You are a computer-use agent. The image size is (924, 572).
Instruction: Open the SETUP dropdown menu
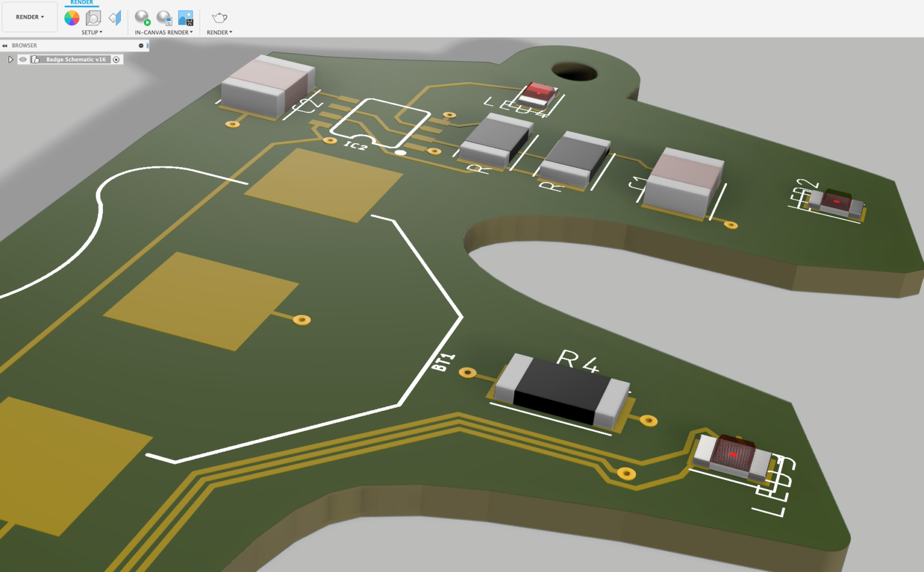coord(92,32)
